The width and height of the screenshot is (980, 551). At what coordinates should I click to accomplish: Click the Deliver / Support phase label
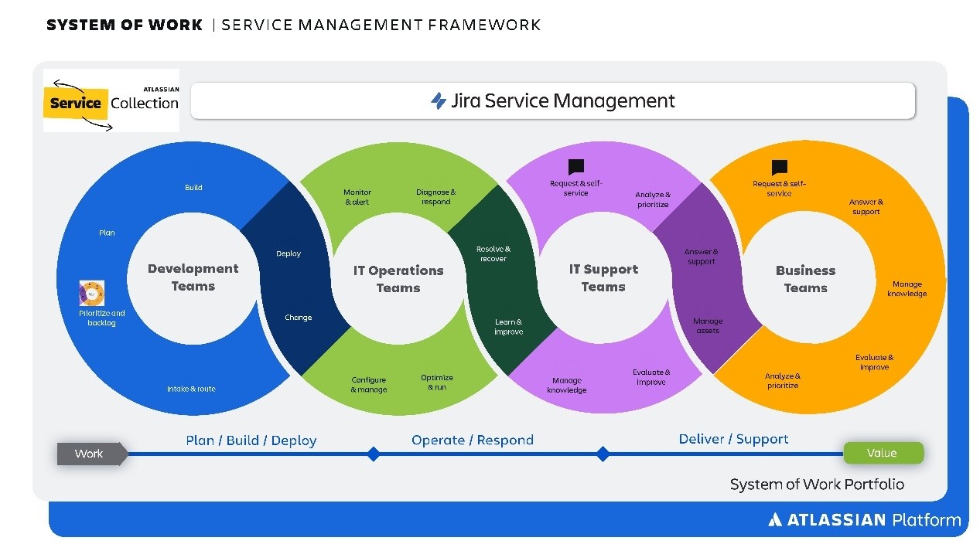pyautogui.click(x=733, y=439)
